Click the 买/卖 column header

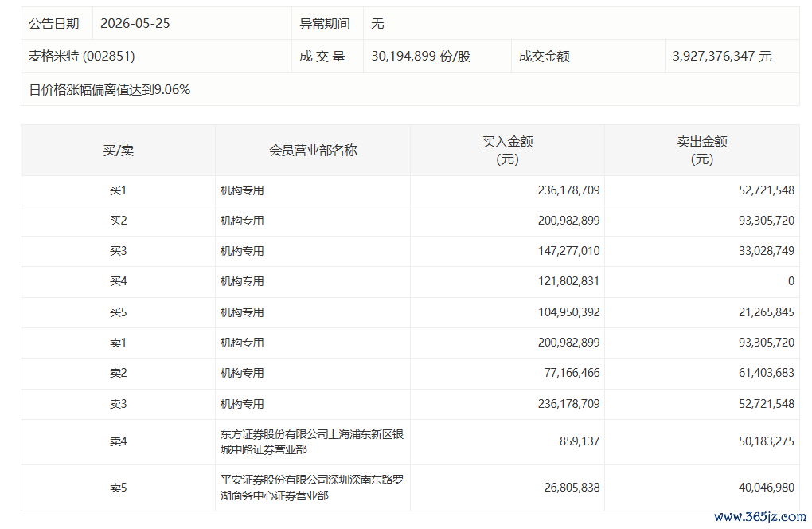coord(118,151)
